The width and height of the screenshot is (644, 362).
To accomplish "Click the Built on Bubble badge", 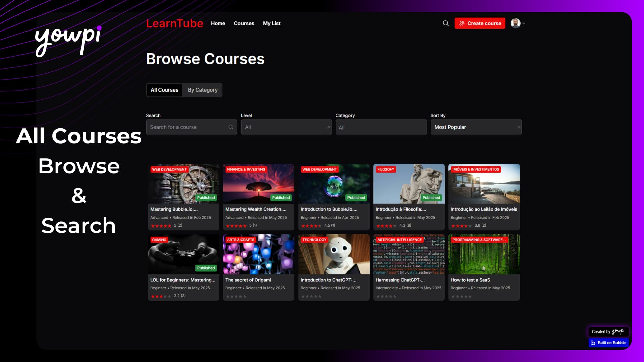I will coord(608,343).
